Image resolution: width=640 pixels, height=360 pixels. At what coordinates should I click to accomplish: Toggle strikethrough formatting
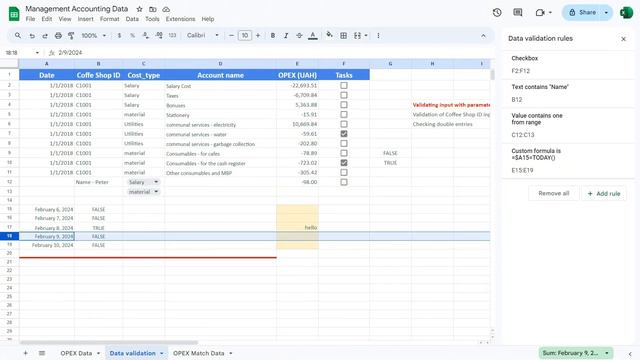click(299, 36)
